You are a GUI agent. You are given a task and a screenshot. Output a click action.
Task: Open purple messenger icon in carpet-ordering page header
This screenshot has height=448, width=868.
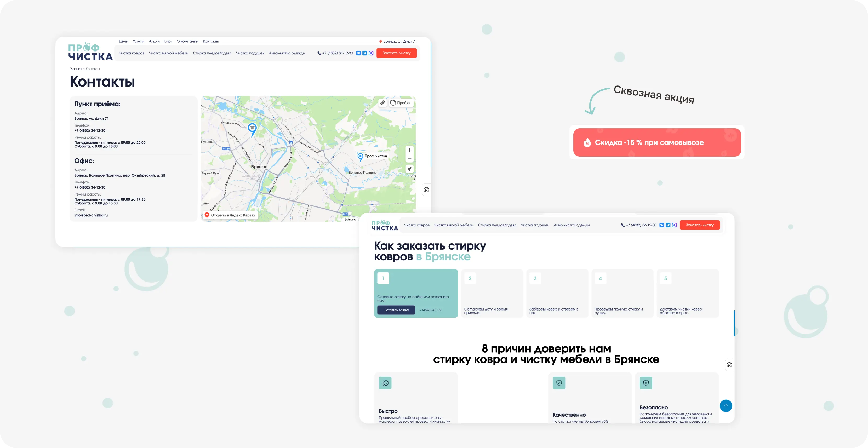pyautogui.click(x=674, y=225)
